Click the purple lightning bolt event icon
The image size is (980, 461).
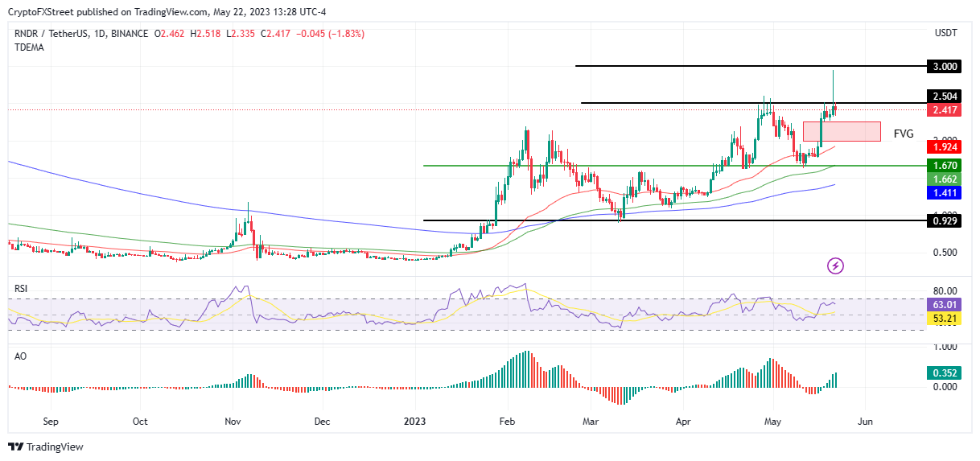coord(835,265)
